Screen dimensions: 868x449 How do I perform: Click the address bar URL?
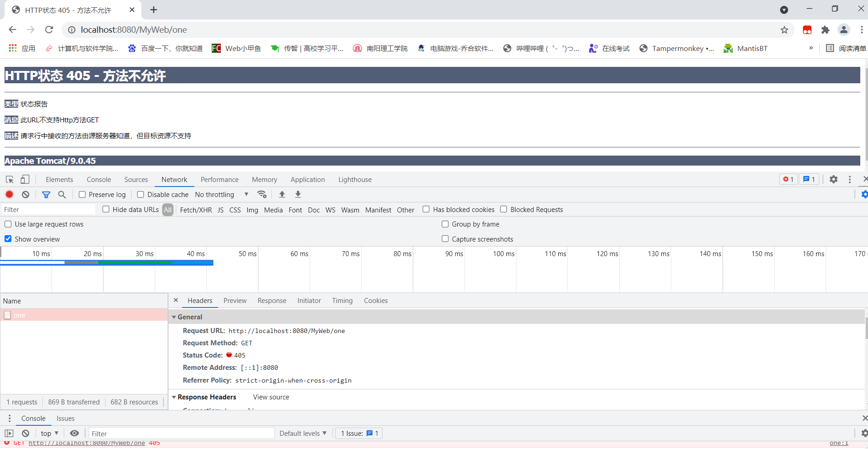(134, 30)
